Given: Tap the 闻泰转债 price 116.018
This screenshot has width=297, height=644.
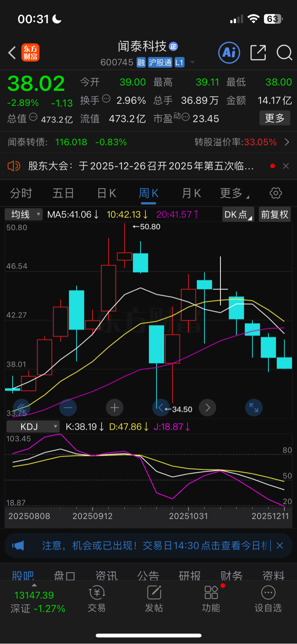Looking at the screenshot, I should (71, 142).
